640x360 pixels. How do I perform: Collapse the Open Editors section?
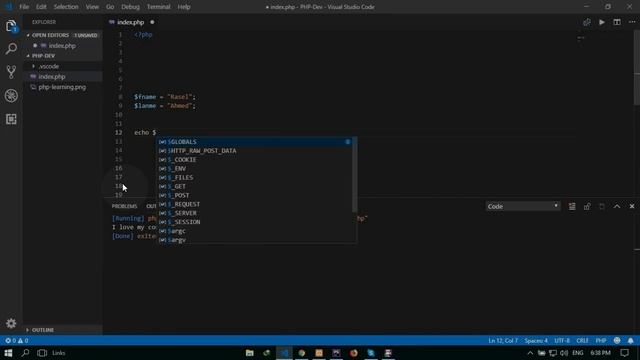click(62, 35)
